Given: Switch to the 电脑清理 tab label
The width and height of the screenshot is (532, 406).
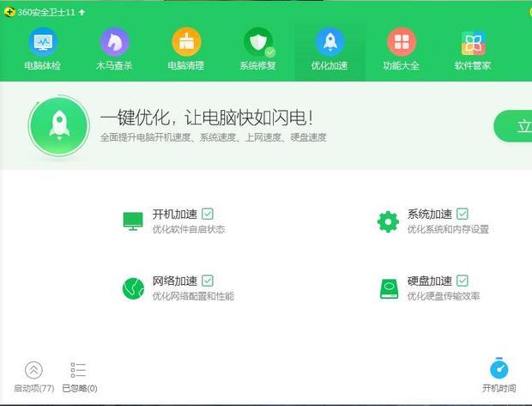Looking at the screenshot, I should click(x=186, y=65).
